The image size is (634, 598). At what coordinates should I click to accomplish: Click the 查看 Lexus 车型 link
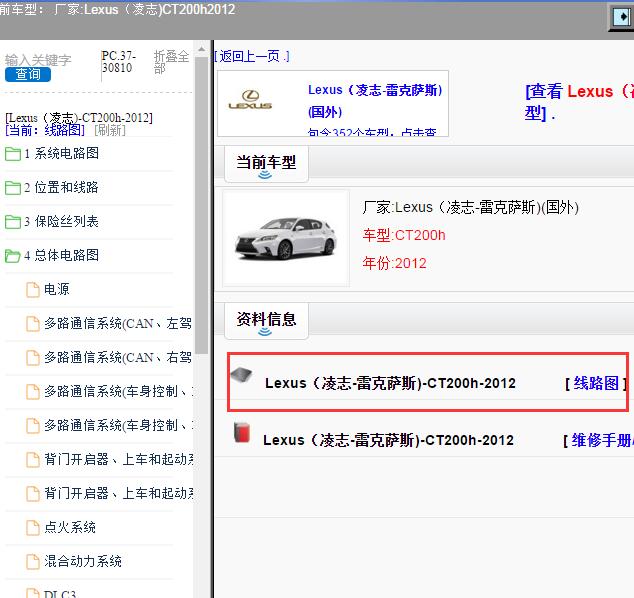(x=579, y=102)
